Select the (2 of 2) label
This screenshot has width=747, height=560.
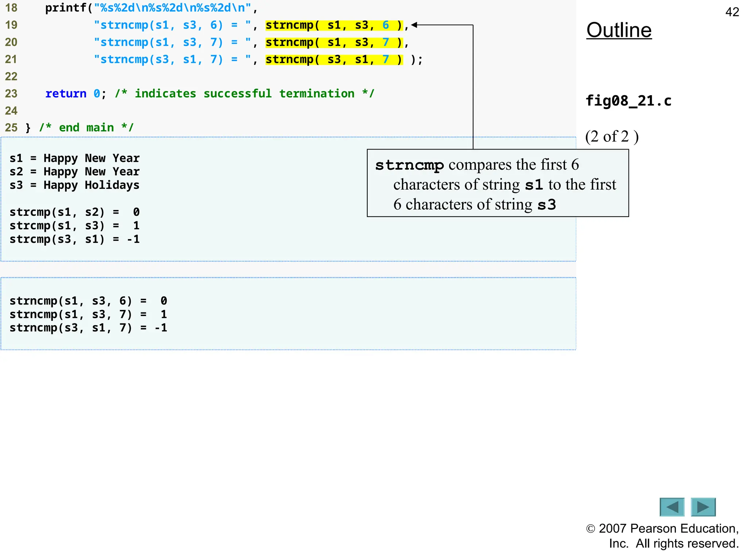click(612, 136)
